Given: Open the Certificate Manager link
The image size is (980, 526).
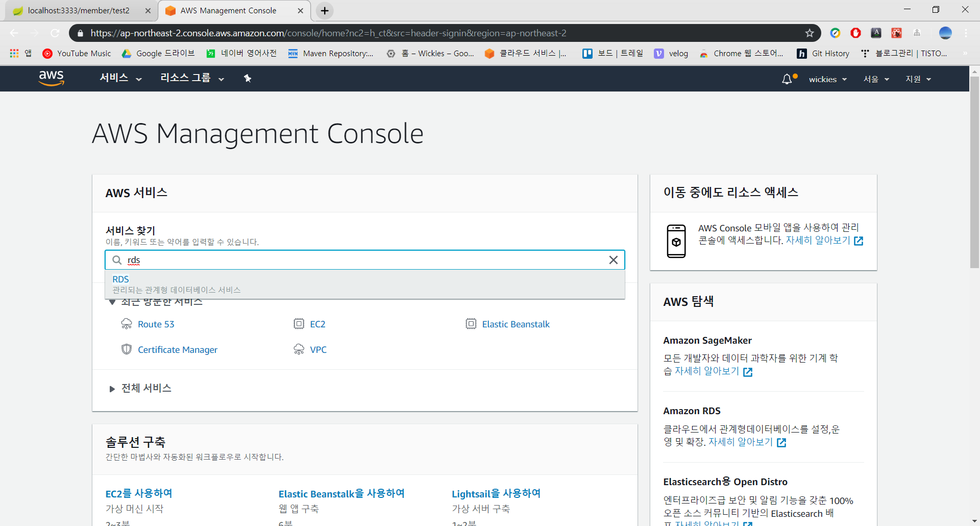Looking at the screenshot, I should (177, 350).
